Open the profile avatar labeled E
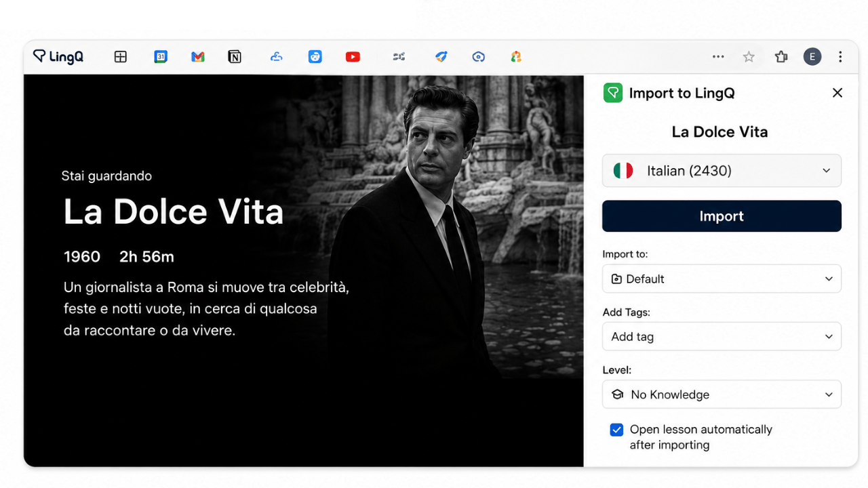The height and width of the screenshot is (488, 868). pos(812,57)
